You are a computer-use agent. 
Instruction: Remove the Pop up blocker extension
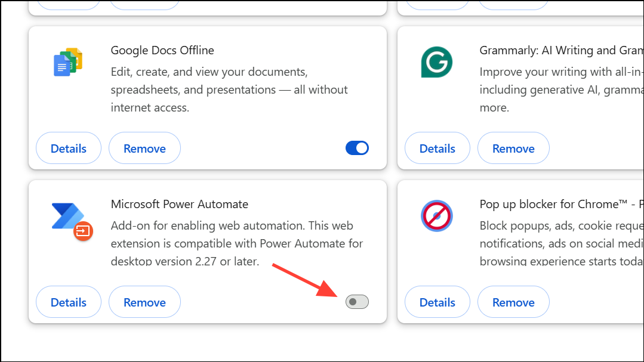[513, 301]
